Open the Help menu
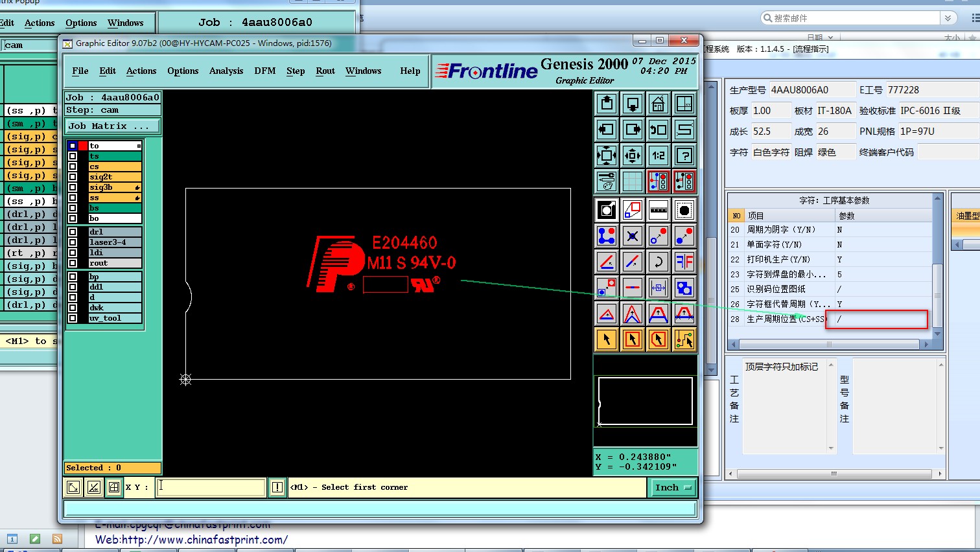 [x=410, y=71]
